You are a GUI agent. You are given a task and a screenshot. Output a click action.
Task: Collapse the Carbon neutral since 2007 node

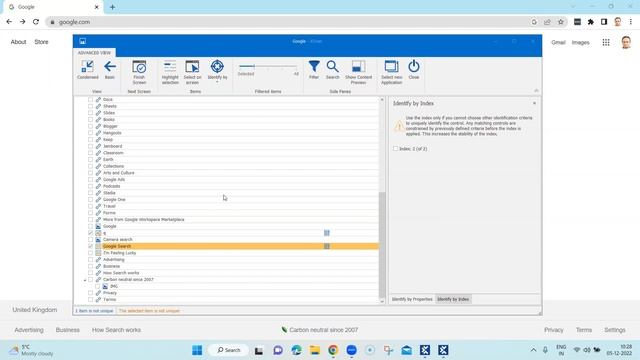[x=85, y=280]
